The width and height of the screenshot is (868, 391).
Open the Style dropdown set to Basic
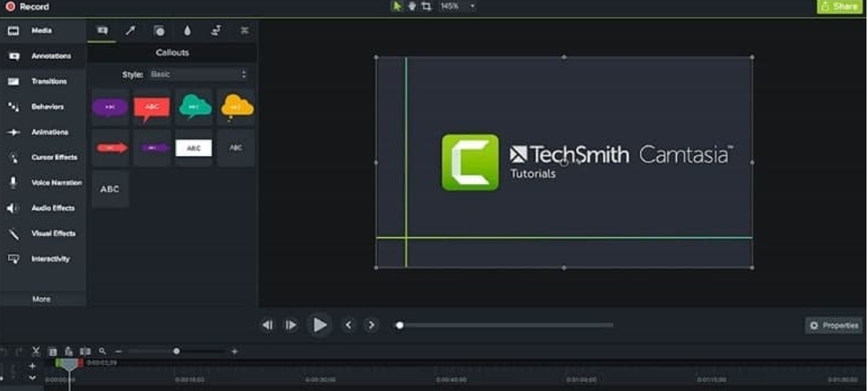pos(198,75)
